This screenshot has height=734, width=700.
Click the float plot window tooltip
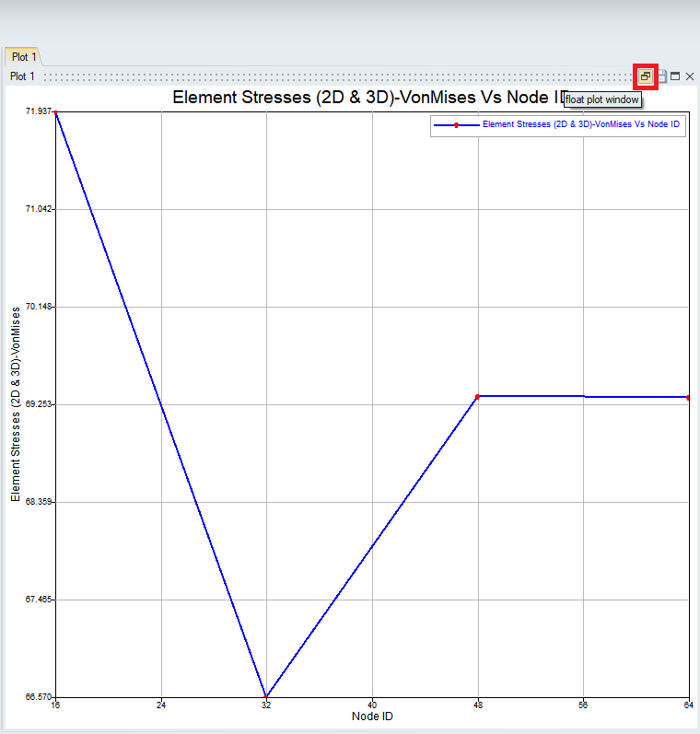pyautogui.click(x=601, y=99)
